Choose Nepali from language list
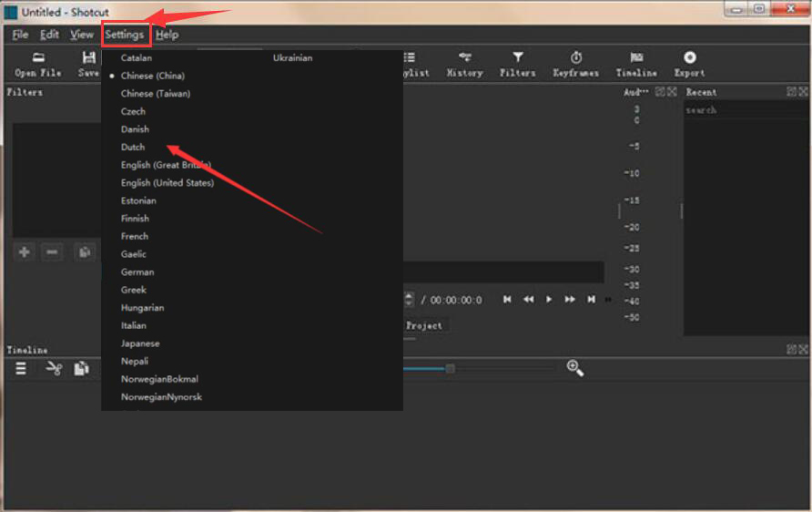The width and height of the screenshot is (812, 512). (x=134, y=361)
